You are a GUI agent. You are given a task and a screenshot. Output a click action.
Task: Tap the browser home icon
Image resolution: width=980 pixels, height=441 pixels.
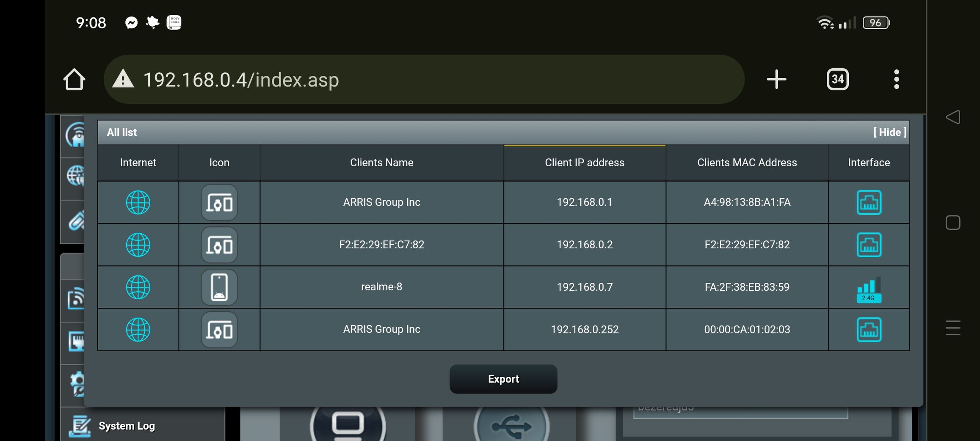coord(74,79)
